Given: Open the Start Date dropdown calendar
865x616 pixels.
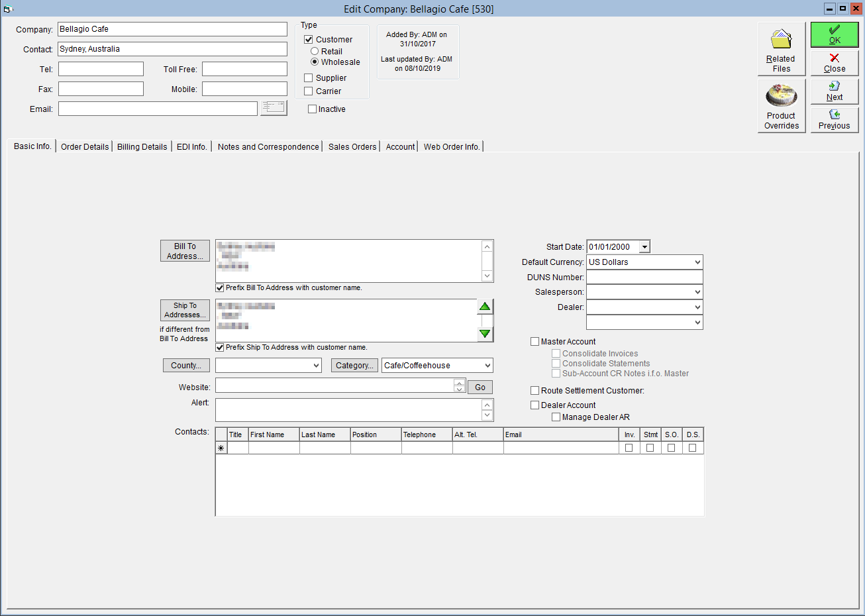Looking at the screenshot, I should (644, 247).
